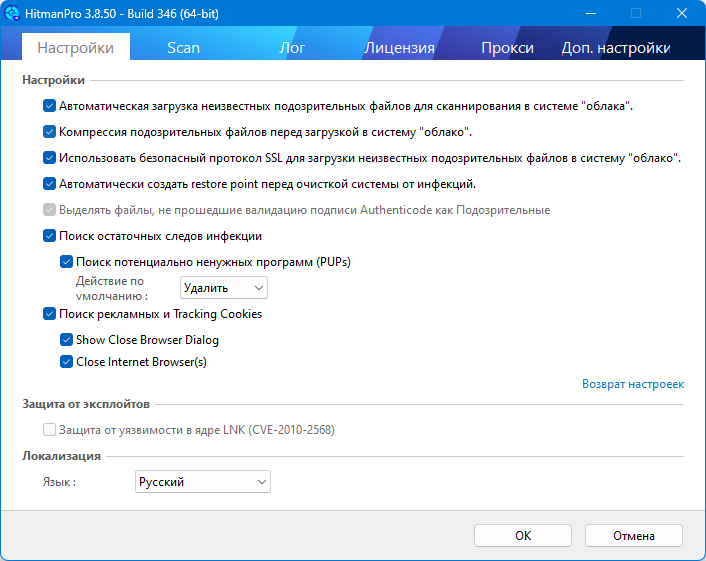The image size is (706, 561).
Task: Uncheck the PUPs search checkbox
Action: click(67, 262)
